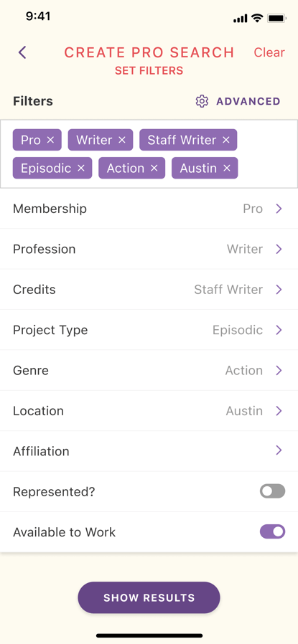
Task: Disable the Available to Work switch
Action: [272, 531]
